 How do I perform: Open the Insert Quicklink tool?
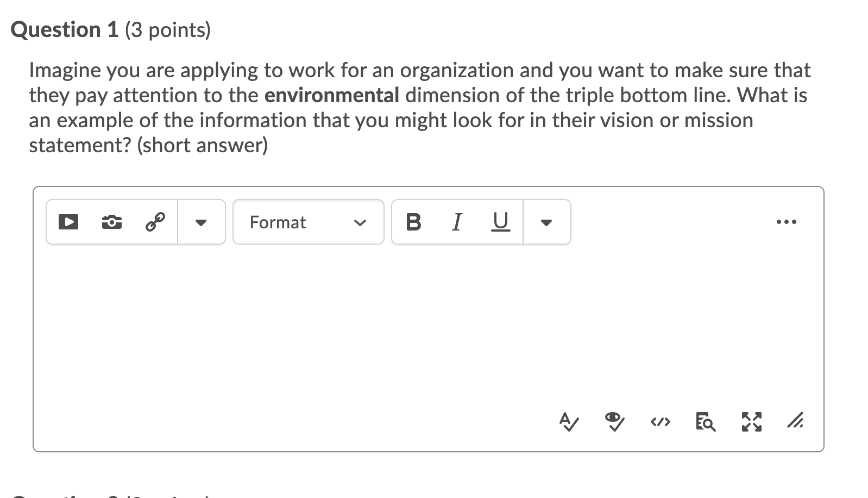click(155, 221)
